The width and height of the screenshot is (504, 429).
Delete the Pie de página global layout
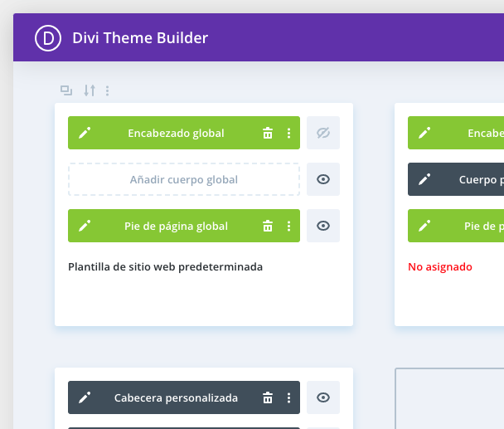[x=267, y=226]
